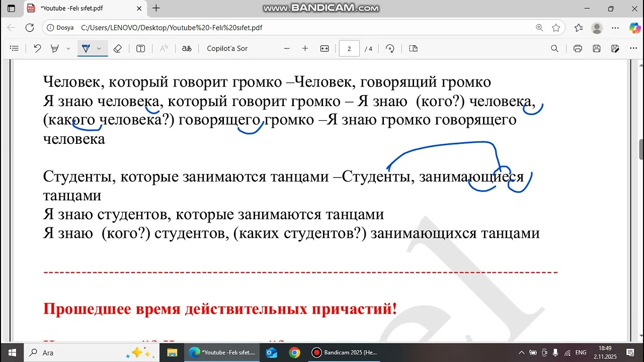644x362 pixels.
Task: Select the Youtube -Felı sıfet.pdf tab
Action: coord(84,9)
